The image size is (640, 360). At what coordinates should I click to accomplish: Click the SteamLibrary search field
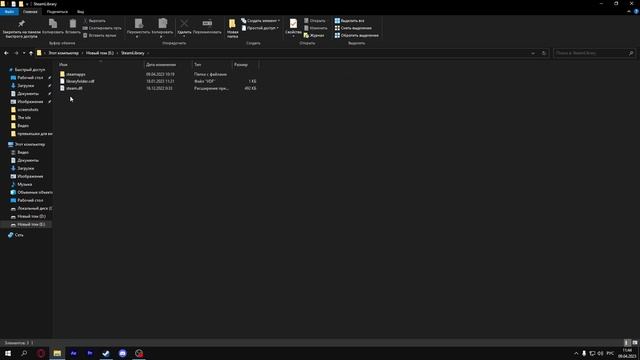coord(594,53)
